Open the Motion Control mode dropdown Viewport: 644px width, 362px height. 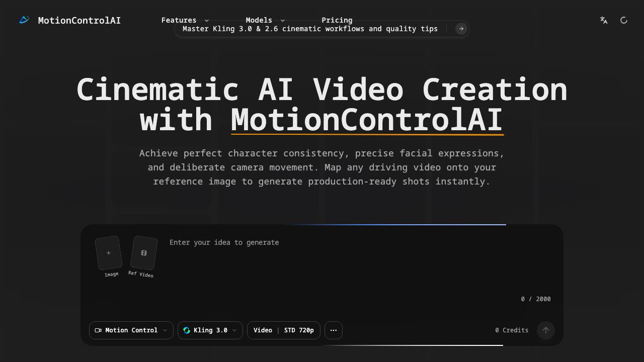pos(131,330)
